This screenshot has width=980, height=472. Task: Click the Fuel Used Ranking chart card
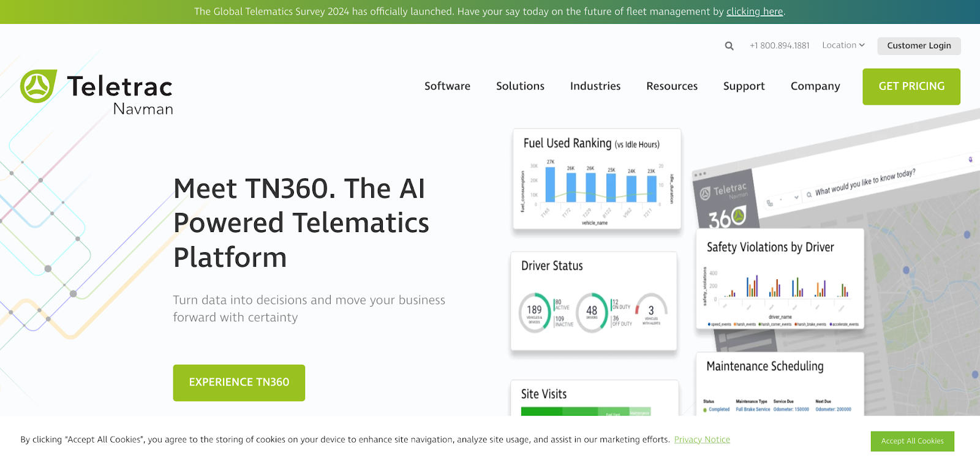(597, 179)
